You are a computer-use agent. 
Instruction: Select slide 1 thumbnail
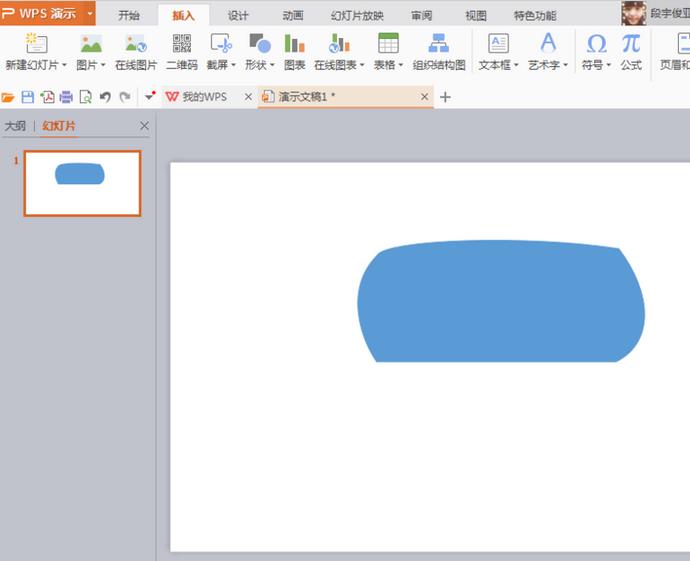pos(82,183)
